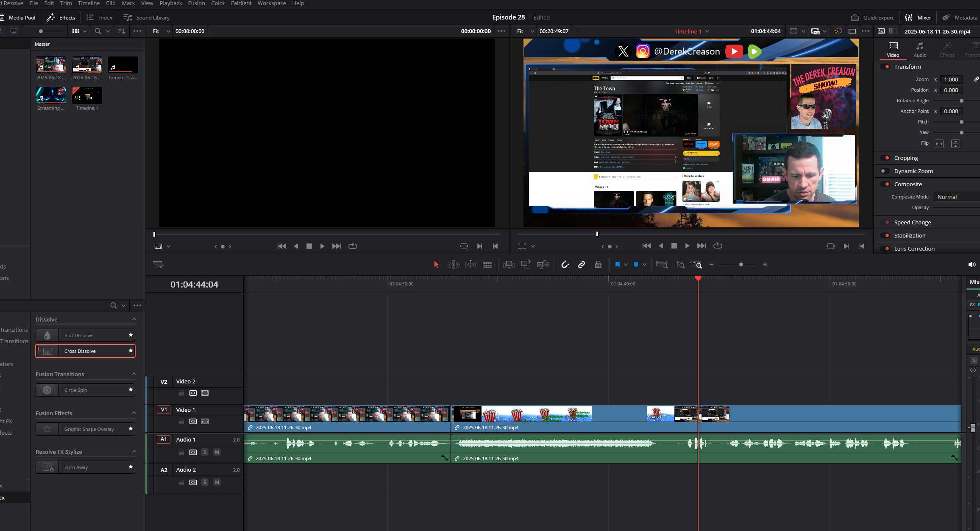
Task: Activate Trim Edit Mode tool
Action: tap(453, 265)
